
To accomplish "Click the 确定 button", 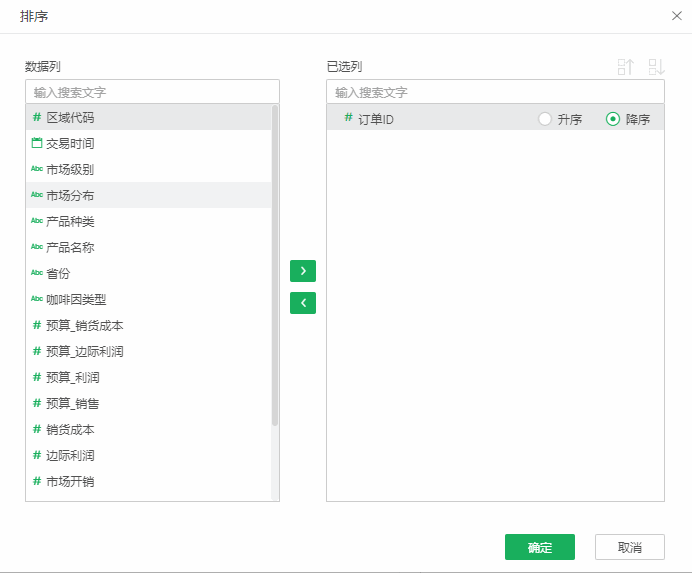I will (x=539, y=547).
